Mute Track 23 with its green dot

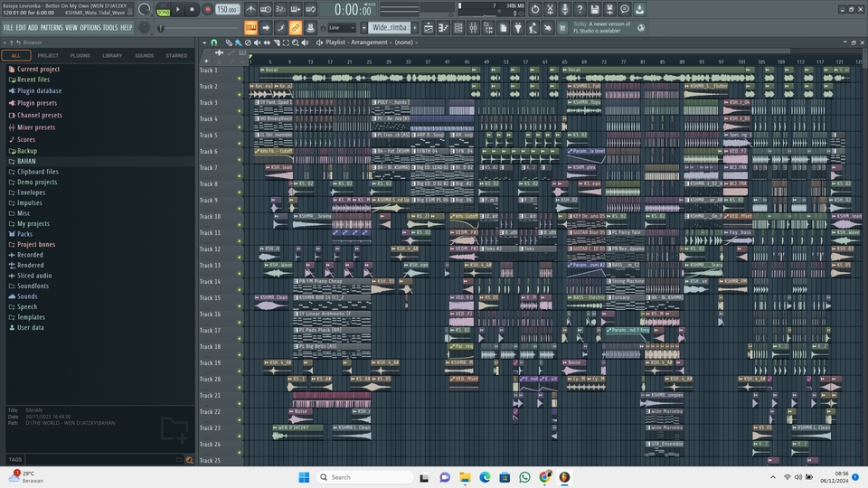click(x=240, y=436)
